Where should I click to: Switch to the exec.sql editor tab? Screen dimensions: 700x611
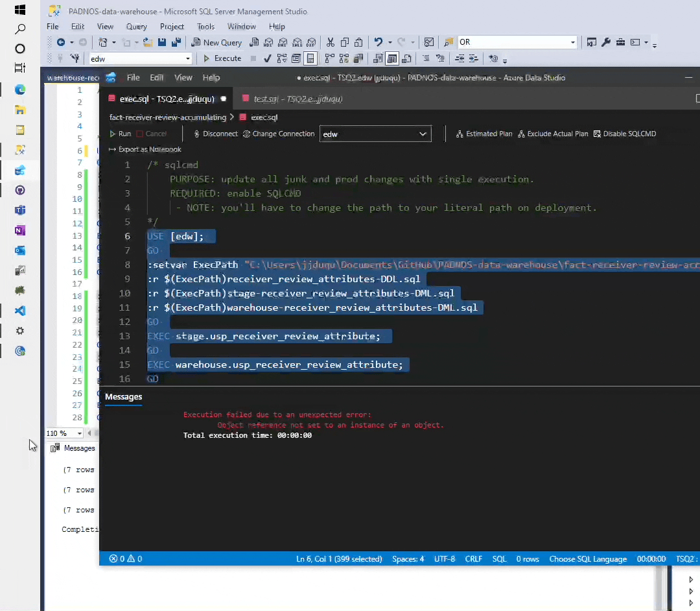coord(167,99)
